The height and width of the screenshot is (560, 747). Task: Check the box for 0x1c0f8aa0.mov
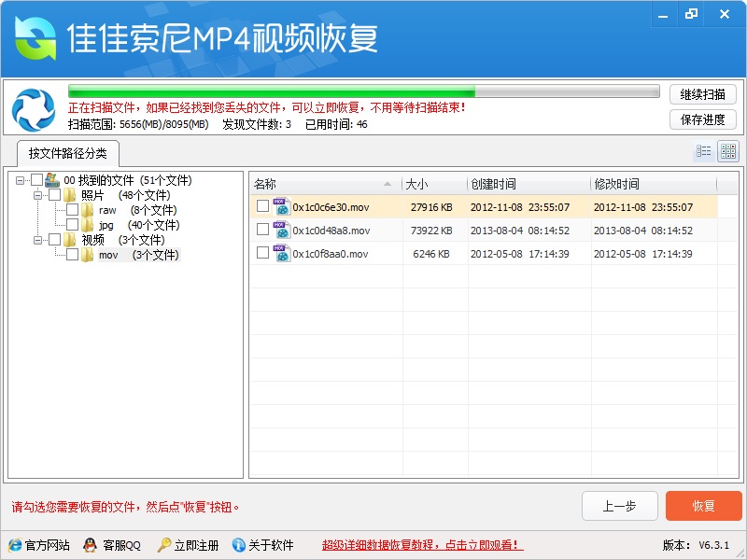[x=262, y=254]
